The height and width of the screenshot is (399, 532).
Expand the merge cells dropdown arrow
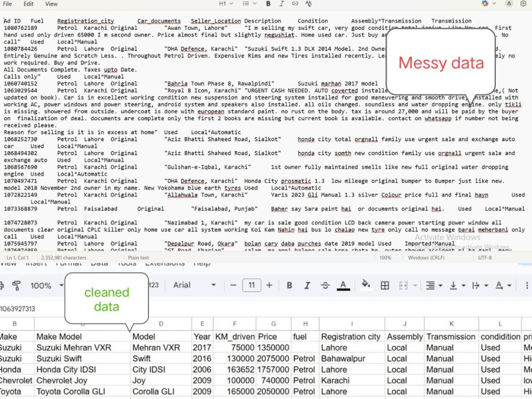(415, 286)
